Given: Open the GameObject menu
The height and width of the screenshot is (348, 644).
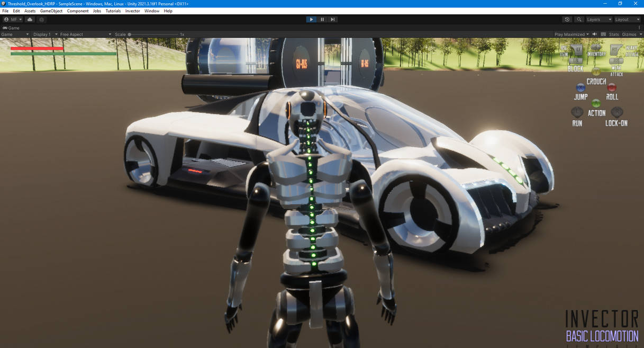Looking at the screenshot, I should [x=50, y=11].
